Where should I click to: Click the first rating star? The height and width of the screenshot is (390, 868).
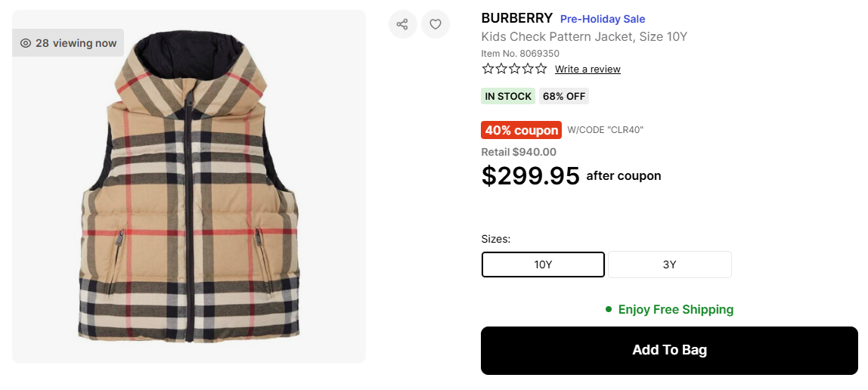pos(488,69)
